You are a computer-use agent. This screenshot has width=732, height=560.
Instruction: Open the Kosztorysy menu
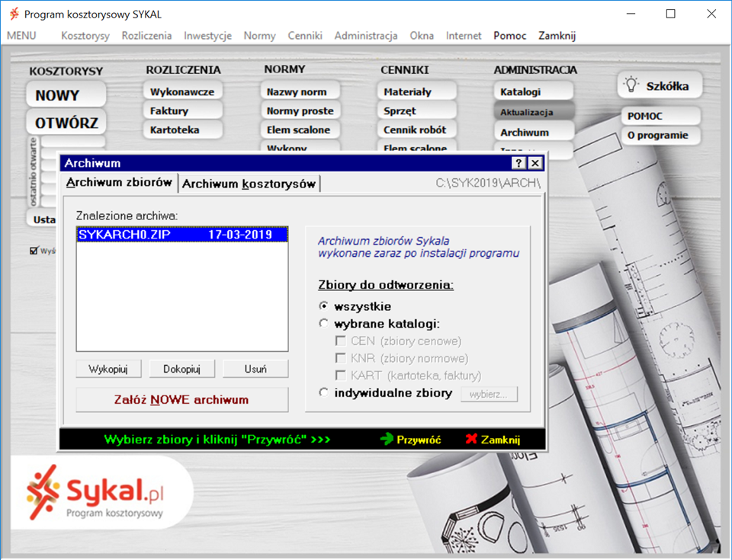[x=85, y=36]
